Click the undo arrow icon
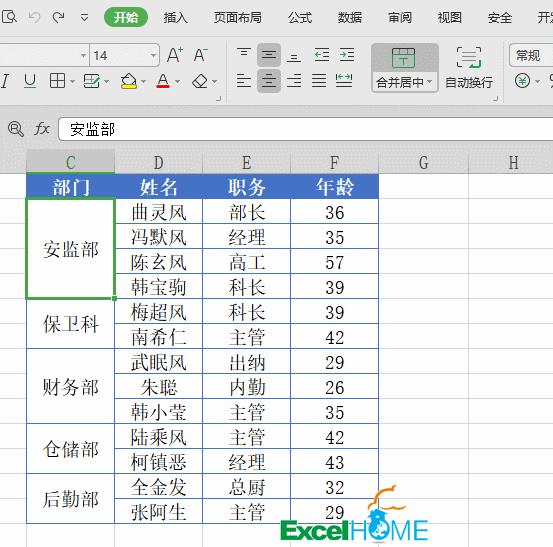The image size is (553, 547). click(34, 17)
